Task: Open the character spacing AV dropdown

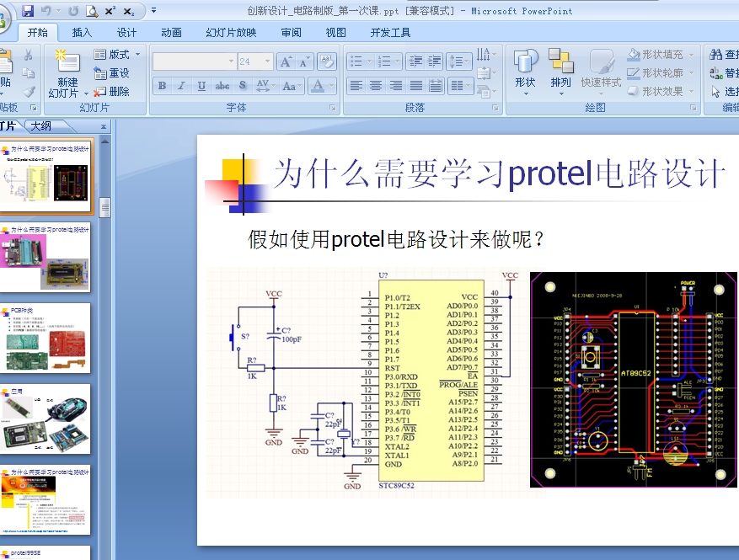Action: point(265,86)
